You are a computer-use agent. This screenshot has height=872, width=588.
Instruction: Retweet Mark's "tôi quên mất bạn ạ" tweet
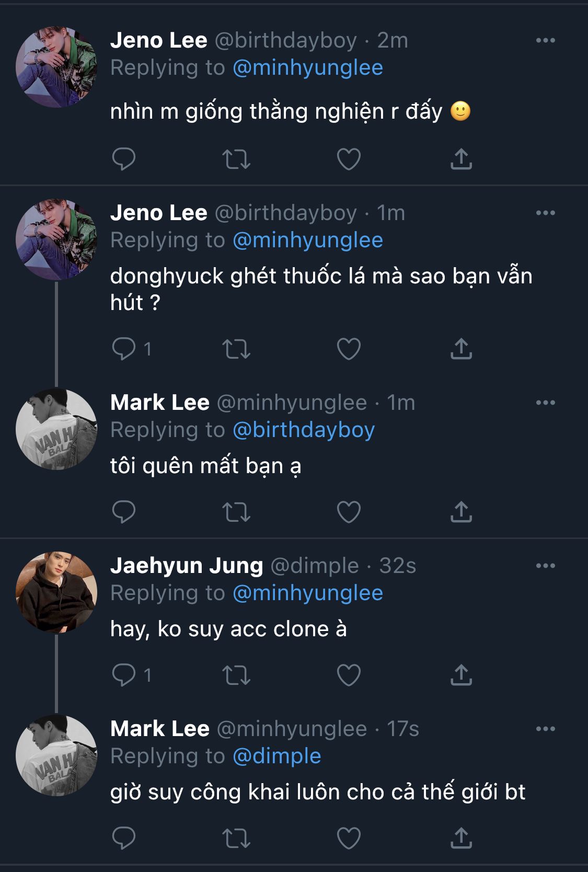coord(236,512)
